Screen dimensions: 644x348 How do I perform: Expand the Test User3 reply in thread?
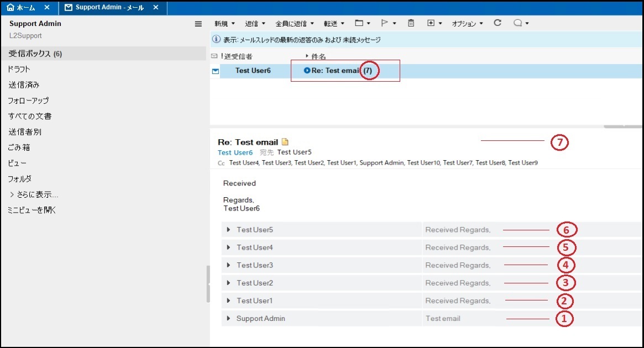[229, 265]
